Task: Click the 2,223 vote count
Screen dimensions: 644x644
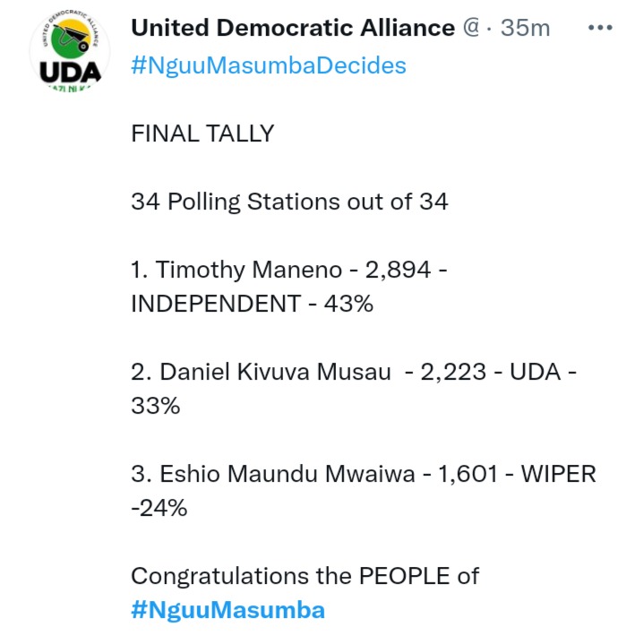Action: (453, 372)
